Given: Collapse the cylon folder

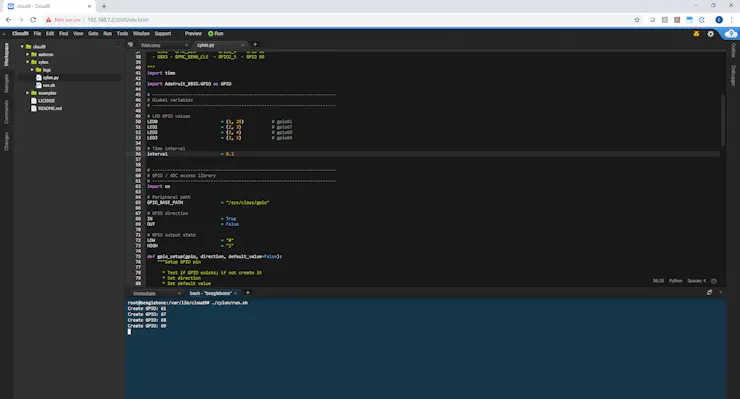Looking at the screenshot, I should [x=27, y=62].
